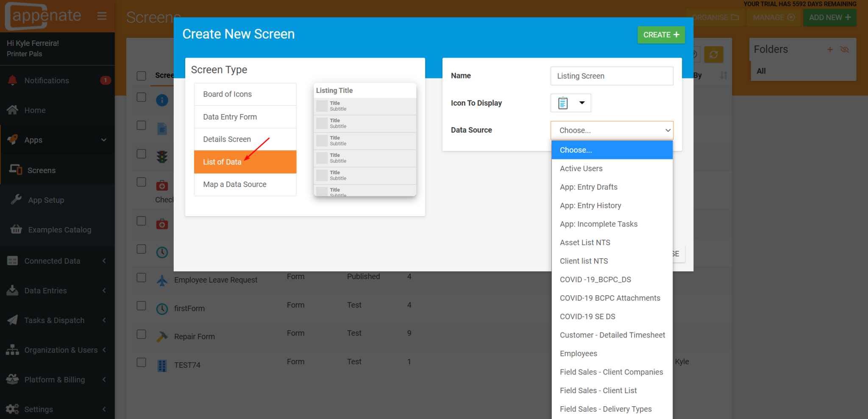
Task: Click the ADD NEW button
Action: pyautogui.click(x=829, y=17)
